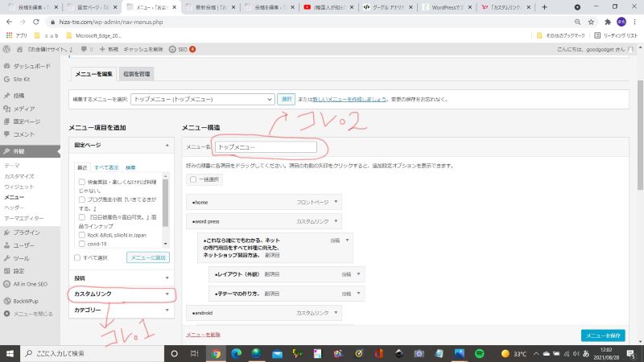The height and width of the screenshot is (362, 644).
Task: Click the メニュー名 input field
Action: click(266, 147)
